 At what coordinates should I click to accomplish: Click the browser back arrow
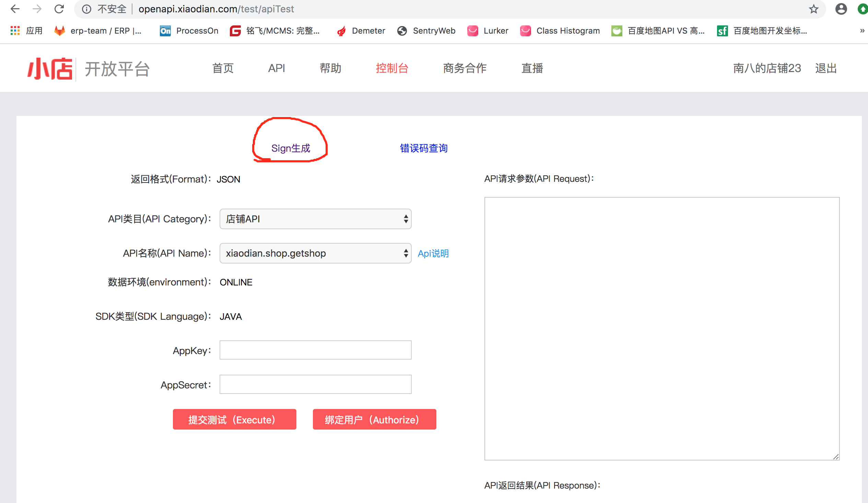click(15, 9)
